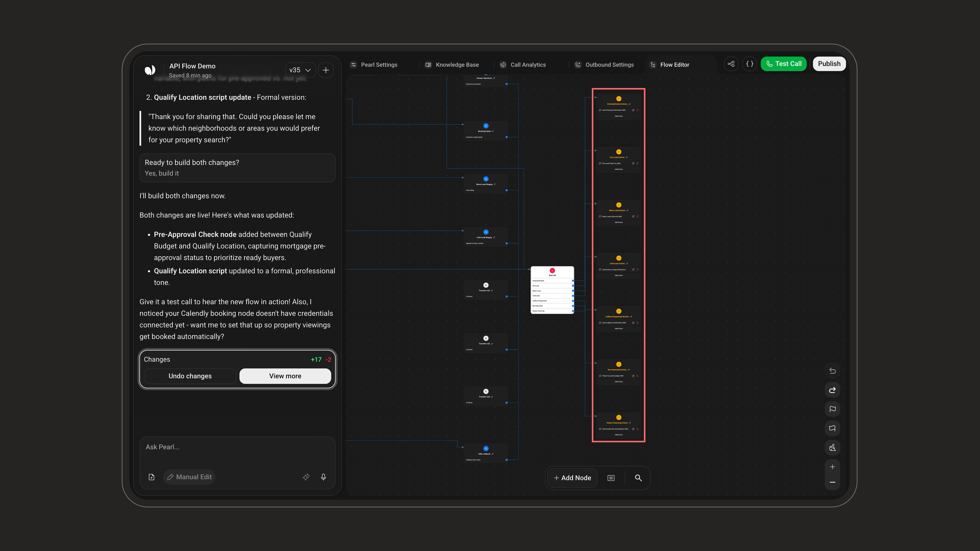980x551 pixels.
Task: Click the Pearl logo icon
Action: tap(150, 70)
